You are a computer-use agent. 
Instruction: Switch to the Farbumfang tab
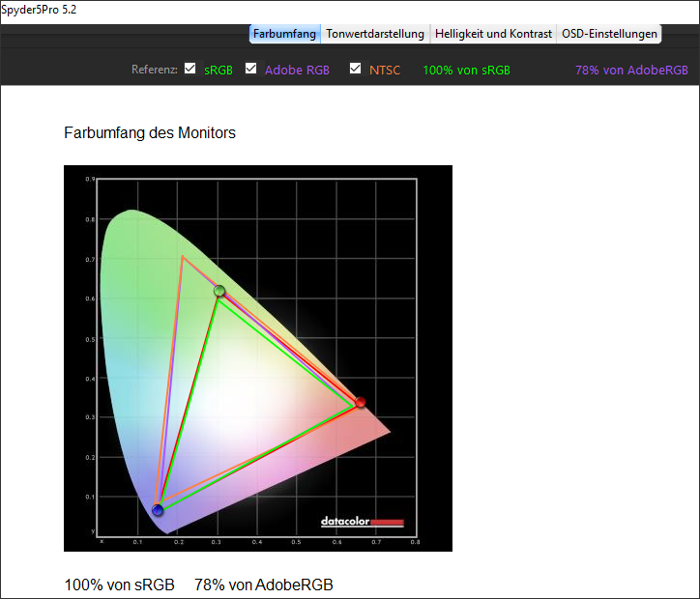tap(285, 34)
